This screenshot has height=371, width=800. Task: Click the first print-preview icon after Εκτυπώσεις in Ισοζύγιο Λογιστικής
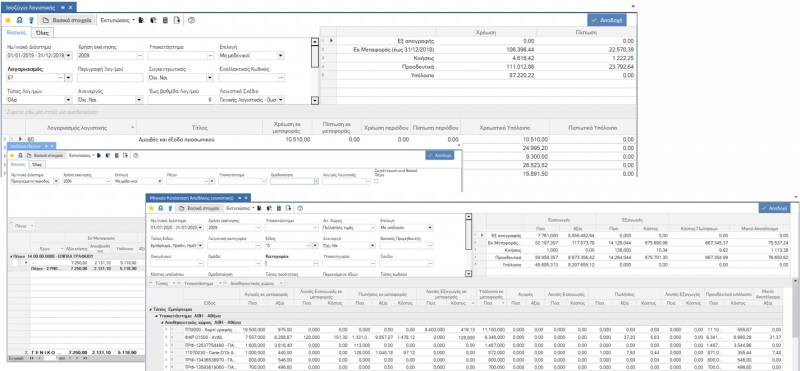point(142,20)
